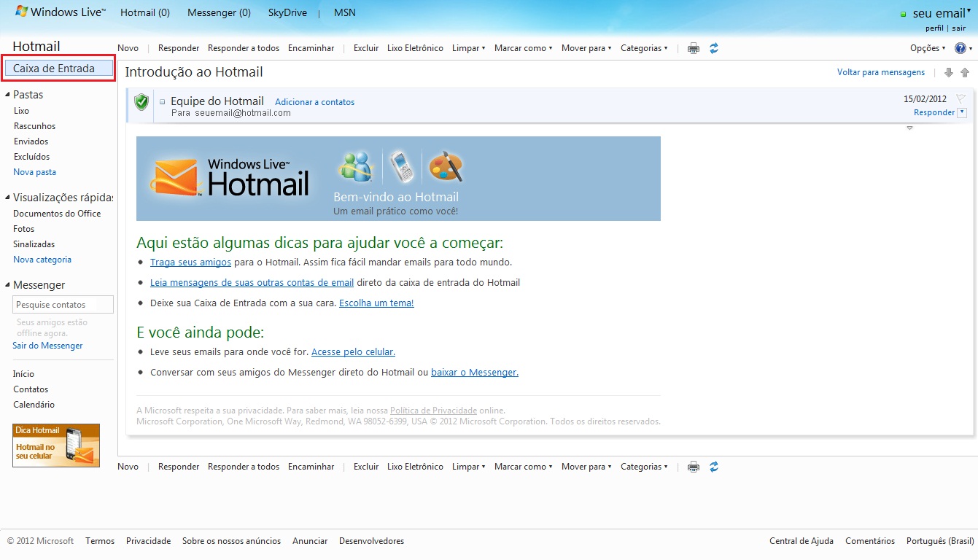This screenshot has height=560, width=978.
Task: Click Responder in the upper toolbar
Action: (179, 48)
